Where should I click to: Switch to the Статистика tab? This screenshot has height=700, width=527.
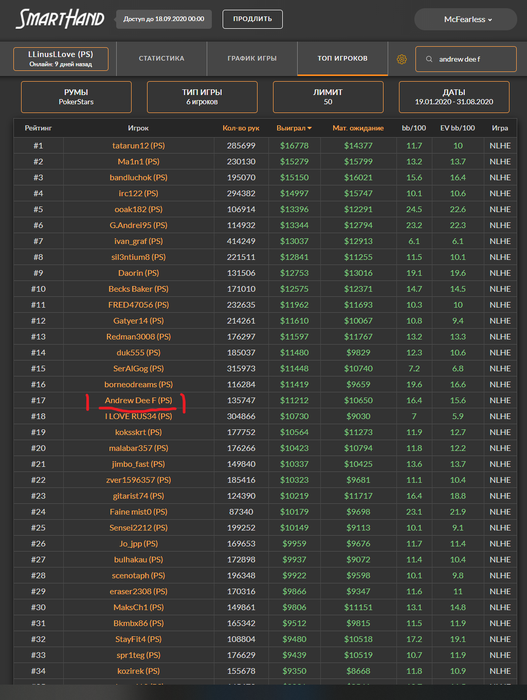click(161, 58)
